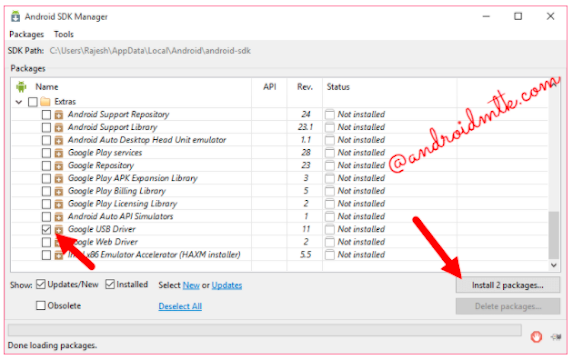This screenshot has height=360, width=573.
Task: Tick Google Repository checkbox
Action: pos(46,166)
